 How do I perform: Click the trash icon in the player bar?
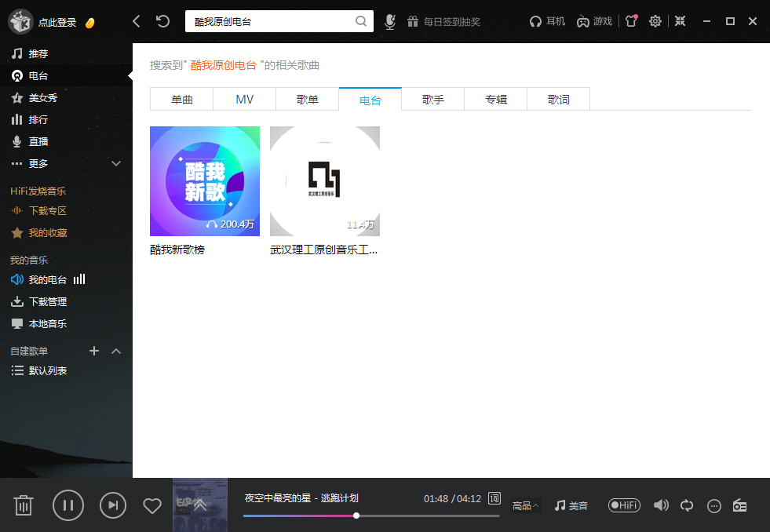click(x=23, y=505)
